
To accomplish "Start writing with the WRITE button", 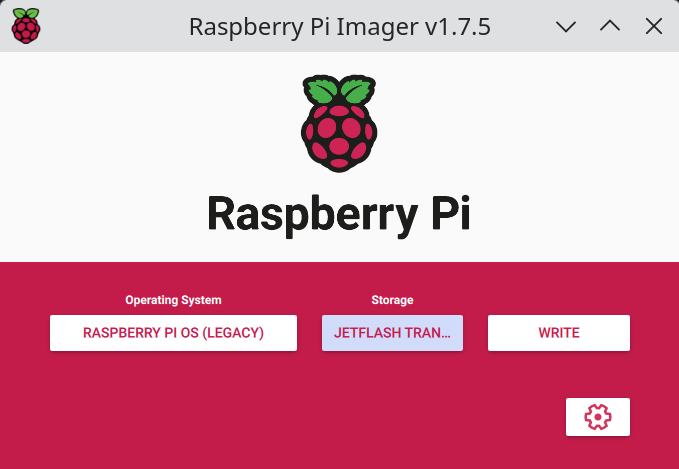I will click(559, 333).
